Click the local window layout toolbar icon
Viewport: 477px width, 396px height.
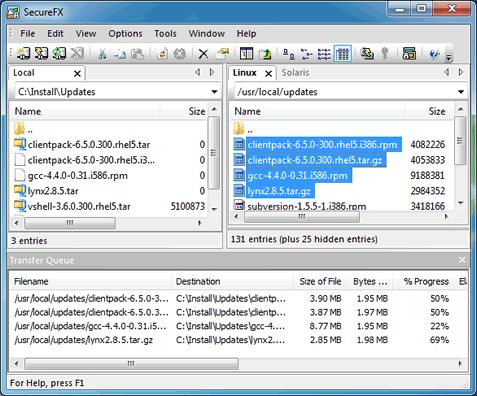(246, 54)
